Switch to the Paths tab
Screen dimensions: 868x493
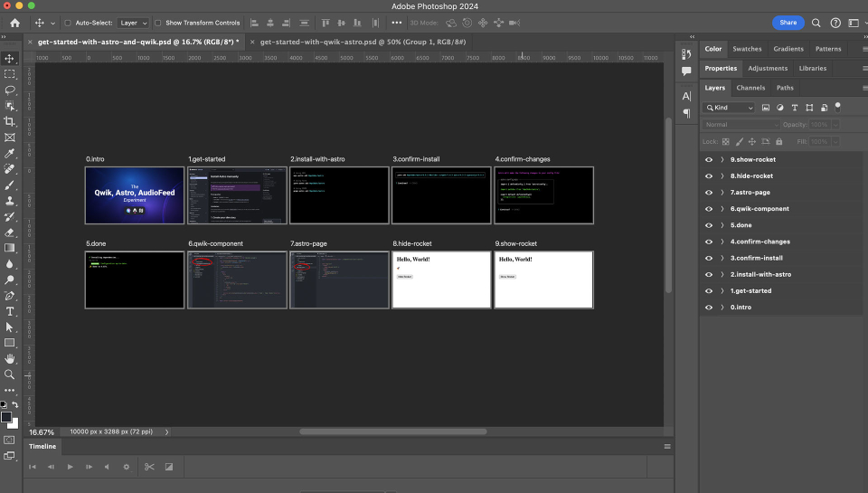(785, 88)
